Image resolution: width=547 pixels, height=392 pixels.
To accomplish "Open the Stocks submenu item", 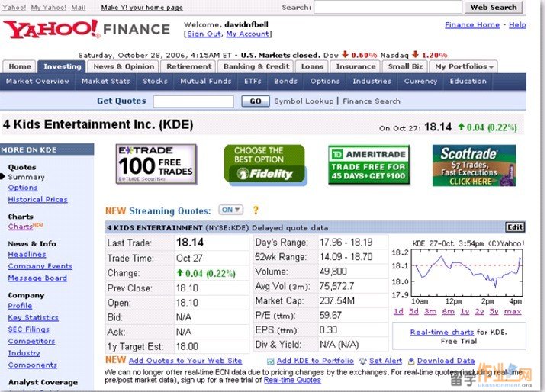I will (155, 82).
